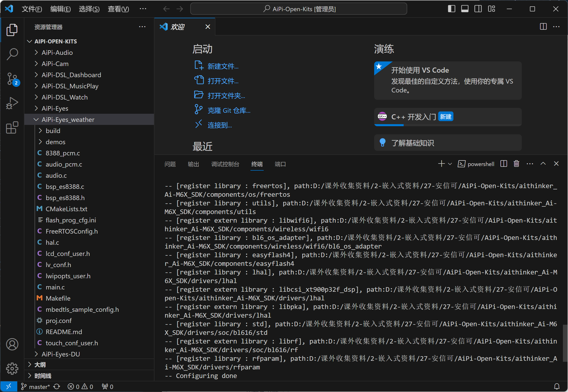Open the C++ 开发入门 walkthrough
This screenshot has height=392, width=568.
[448, 117]
